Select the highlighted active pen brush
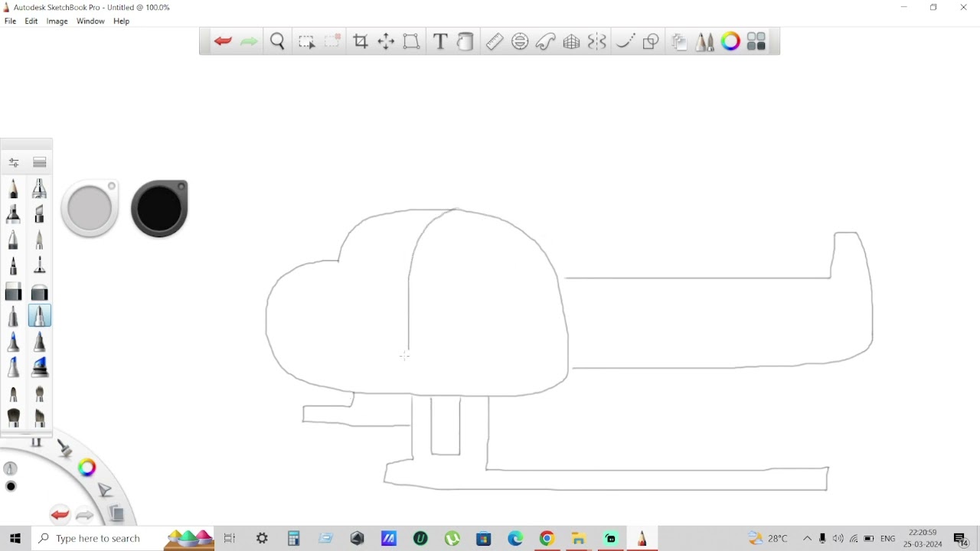980x551 pixels. (40, 315)
